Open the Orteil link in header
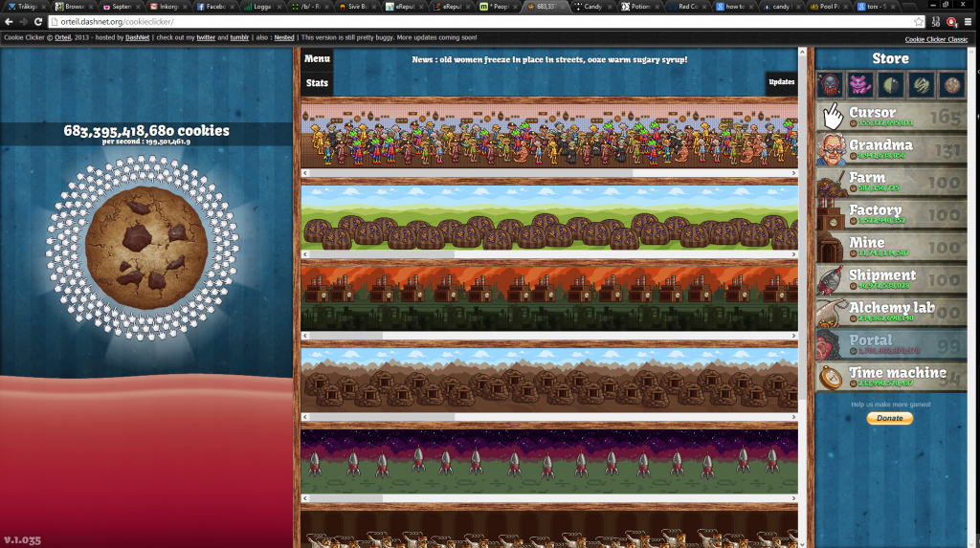Viewport: 980px width, 548px height. [x=62, y=37]
